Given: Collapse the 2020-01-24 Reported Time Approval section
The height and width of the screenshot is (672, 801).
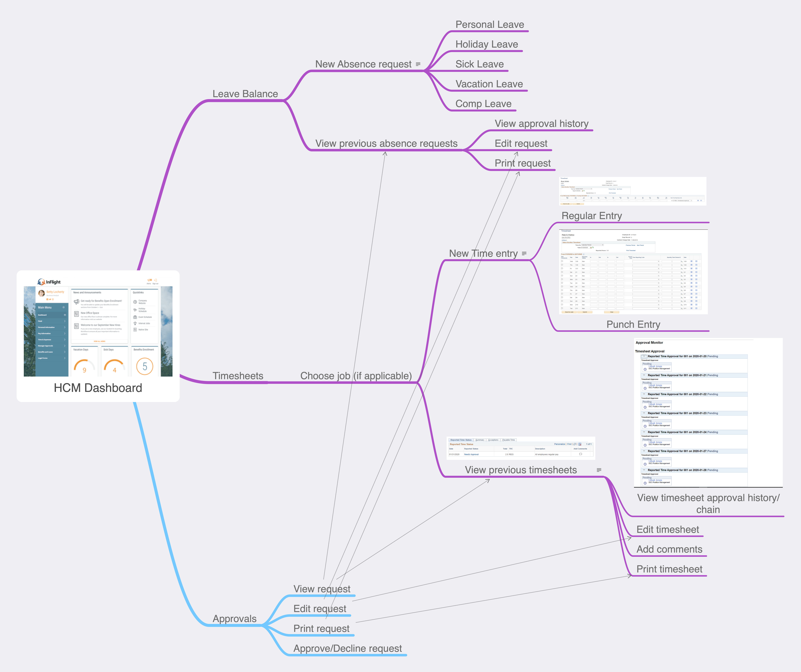Looking at the screenshot, I should click(644, 432).
